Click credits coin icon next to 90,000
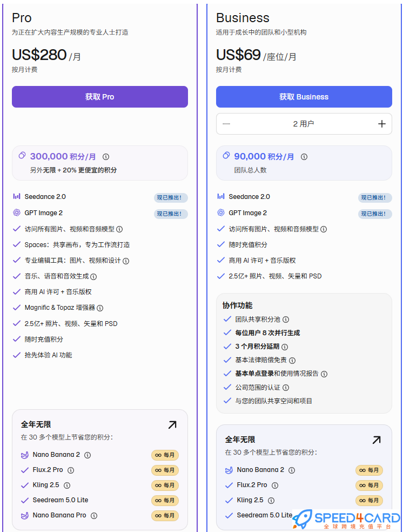 [x=226, y=155]
